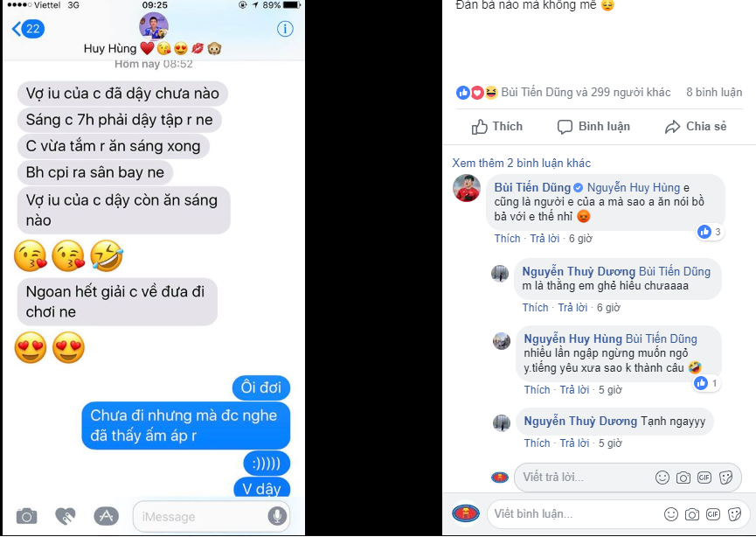Go back with the 22 unread arrow
The height and width of the screenshot is (537, 756).
28,29
